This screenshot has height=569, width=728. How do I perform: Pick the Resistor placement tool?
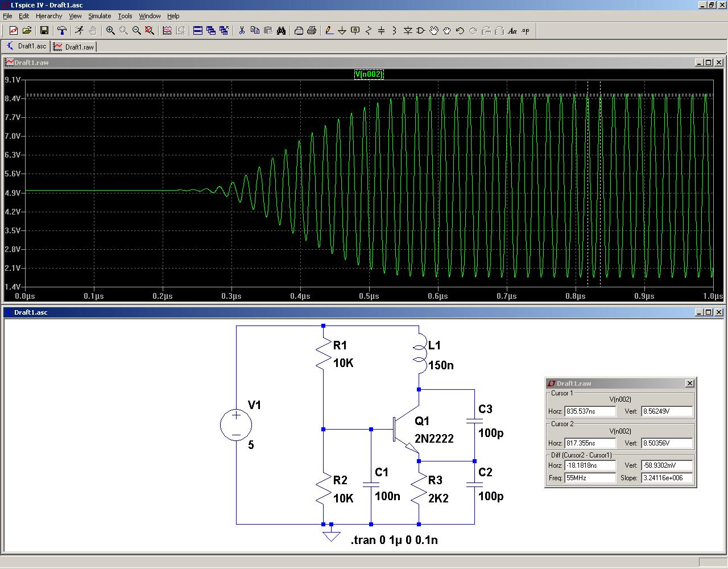pos(368,31)
